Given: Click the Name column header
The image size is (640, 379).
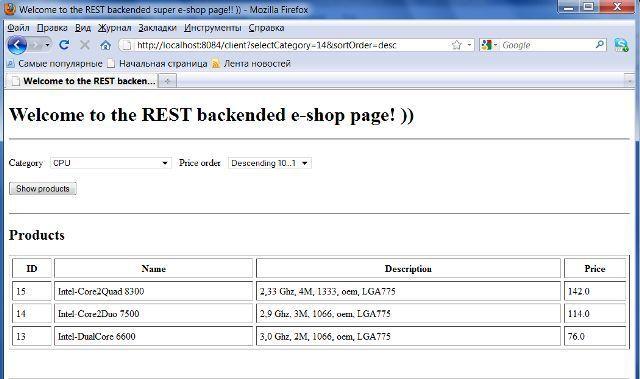Looking at the screenshot, I should (153, 268).
